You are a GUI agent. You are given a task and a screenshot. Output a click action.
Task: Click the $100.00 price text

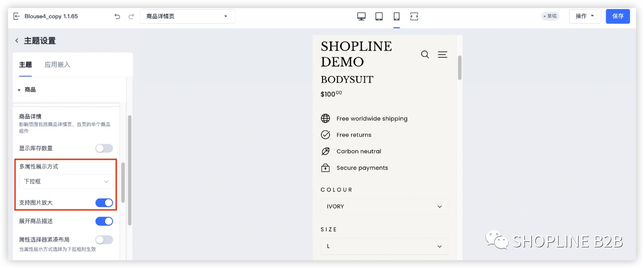[331, 94]
